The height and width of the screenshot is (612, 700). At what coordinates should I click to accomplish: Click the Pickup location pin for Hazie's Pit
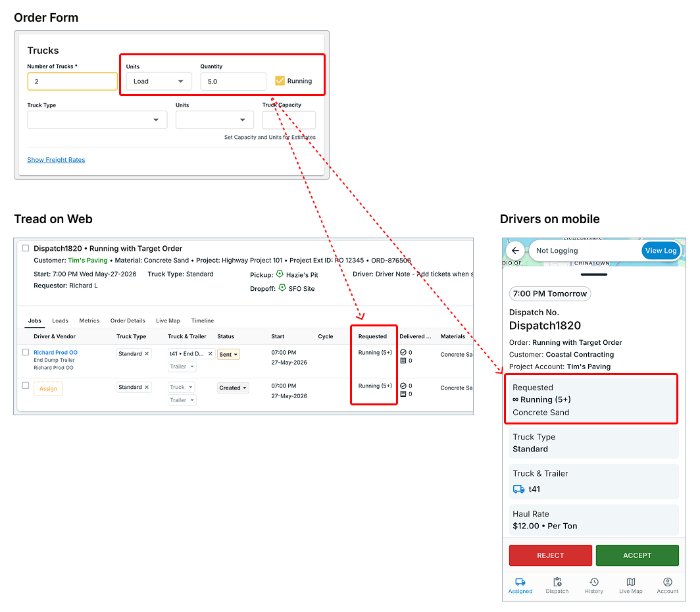(x=280, y=274)
